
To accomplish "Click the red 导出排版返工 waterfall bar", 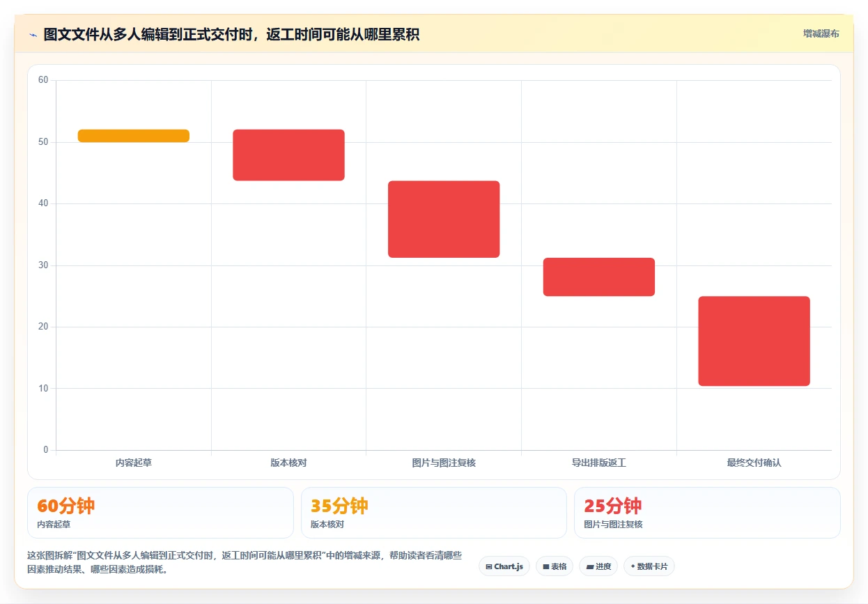I will click(x=599, y=277).
